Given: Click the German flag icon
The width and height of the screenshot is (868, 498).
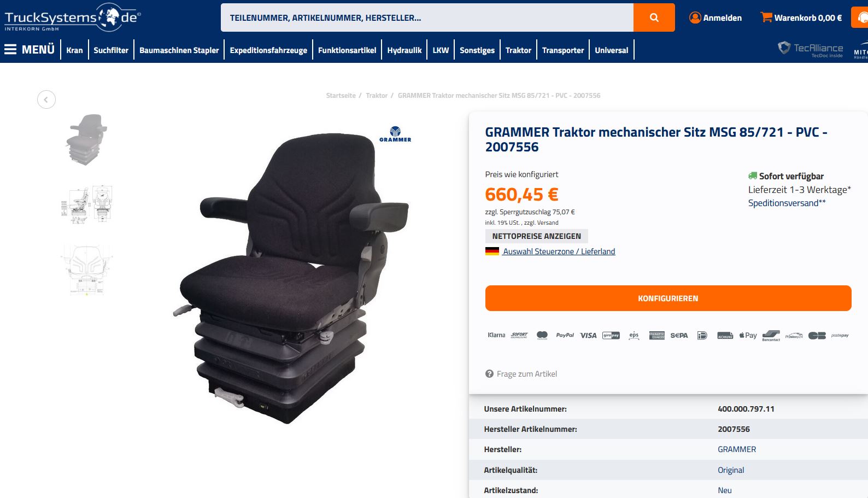Looking at the screenshot, I should point(492,251).
